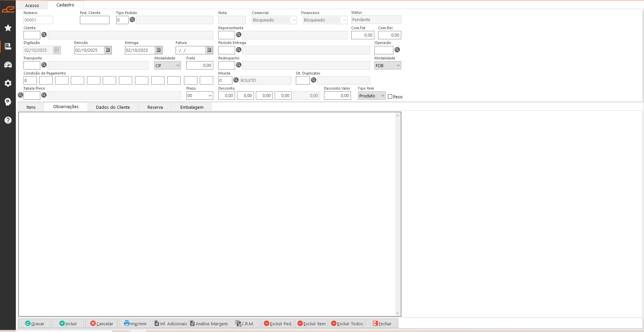Image resolution: width=644 pixels, height=332 pixels.
Task: Open settings gear icon in sidebar
Action: click(x=8, y=83)
